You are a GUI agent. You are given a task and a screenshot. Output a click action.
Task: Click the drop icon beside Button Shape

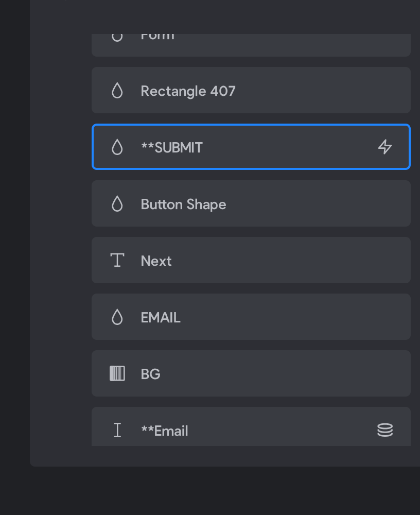coord(117,203)
